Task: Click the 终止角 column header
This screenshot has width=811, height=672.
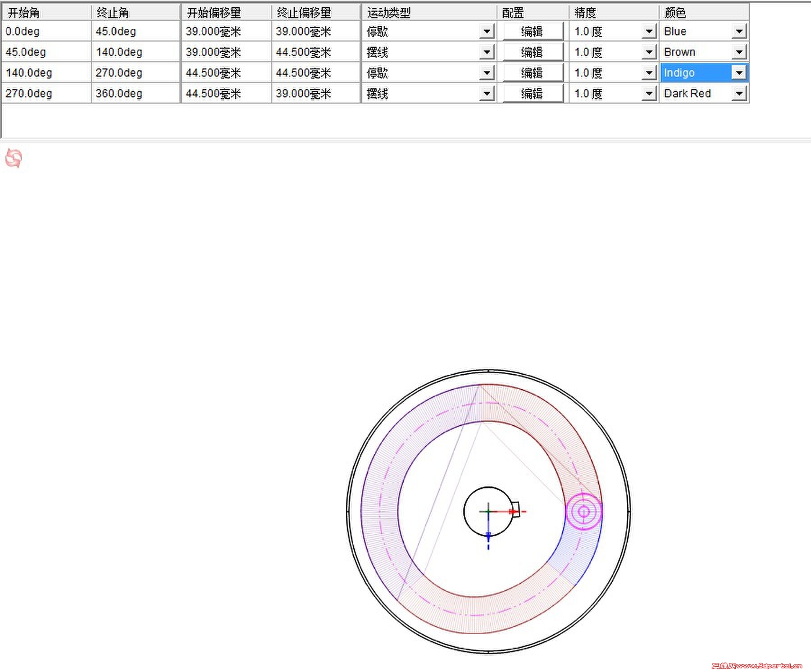Action: [136, 13]
